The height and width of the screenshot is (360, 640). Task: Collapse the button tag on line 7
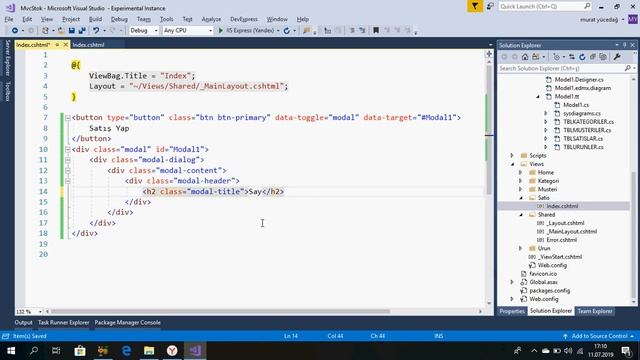[68, 118]
